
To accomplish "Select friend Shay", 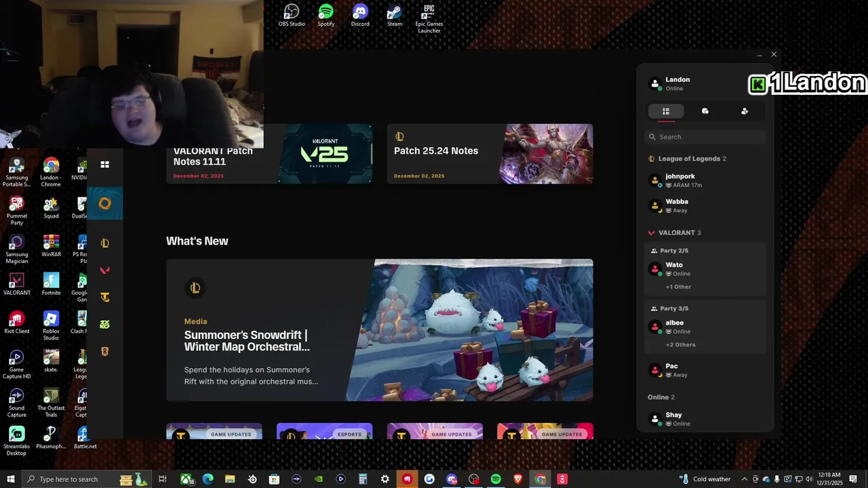I will [705, 419].
